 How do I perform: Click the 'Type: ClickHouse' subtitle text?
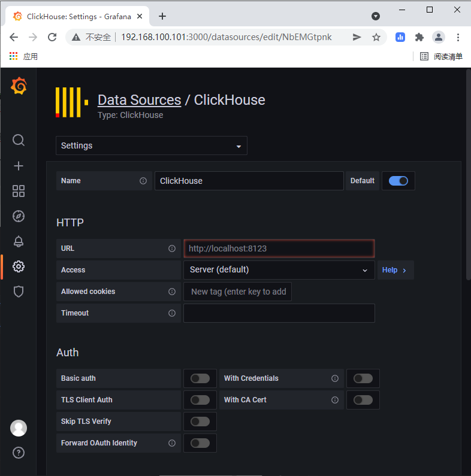pyautogui.click(x=131, y=115)
